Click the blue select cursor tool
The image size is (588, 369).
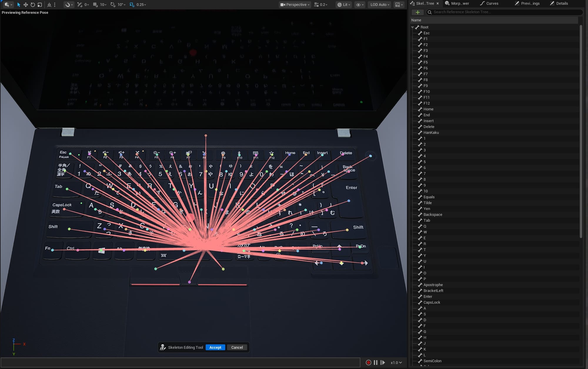point(19,5)
